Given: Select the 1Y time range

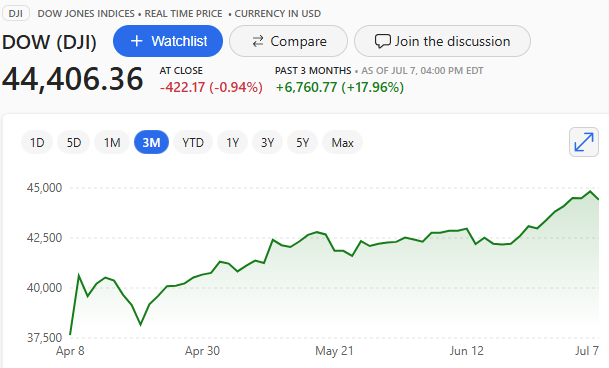Looking at the screenshot, I should 232,143.
